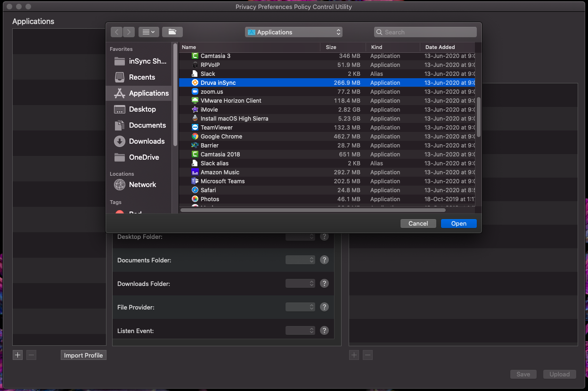Show help for Documents Folder
Image resolution: width=588 pixels, height=391 pixels.
(324, 260)
